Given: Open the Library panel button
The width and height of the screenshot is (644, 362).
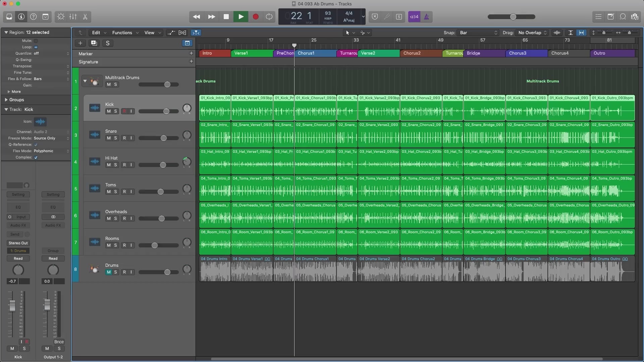Looking at the screenshot, I should pos(9,16).
